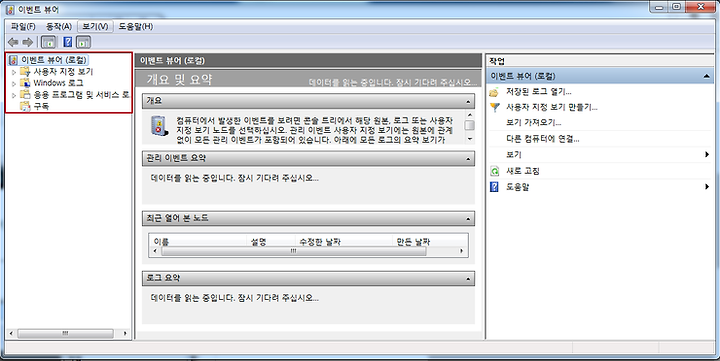Toggle the console tree pane toolbar icon
Image resolution: width=720 pixels, height=361 pixels.
tap(48, 43)
